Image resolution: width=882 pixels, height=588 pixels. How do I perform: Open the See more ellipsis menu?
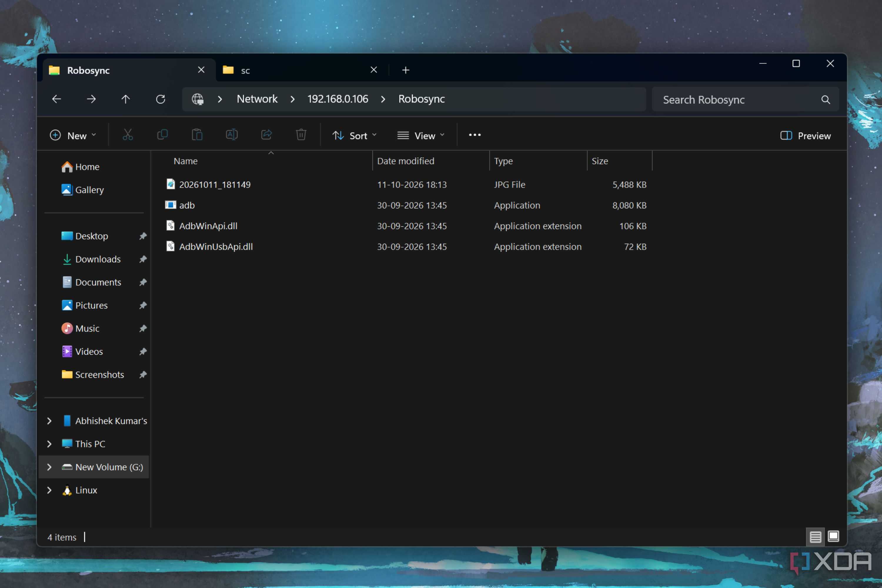pos(475,135)
